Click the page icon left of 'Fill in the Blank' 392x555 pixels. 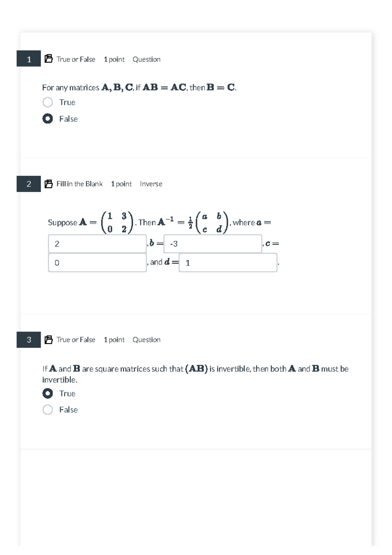48,184
